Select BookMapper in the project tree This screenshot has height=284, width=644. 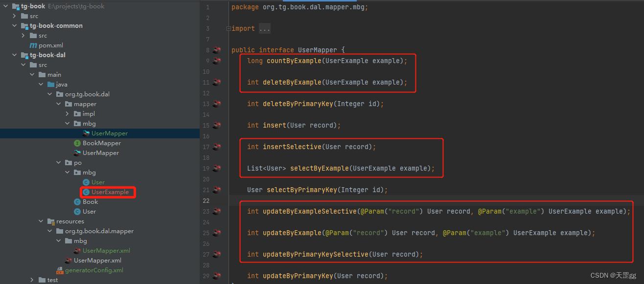pos(102,143)
